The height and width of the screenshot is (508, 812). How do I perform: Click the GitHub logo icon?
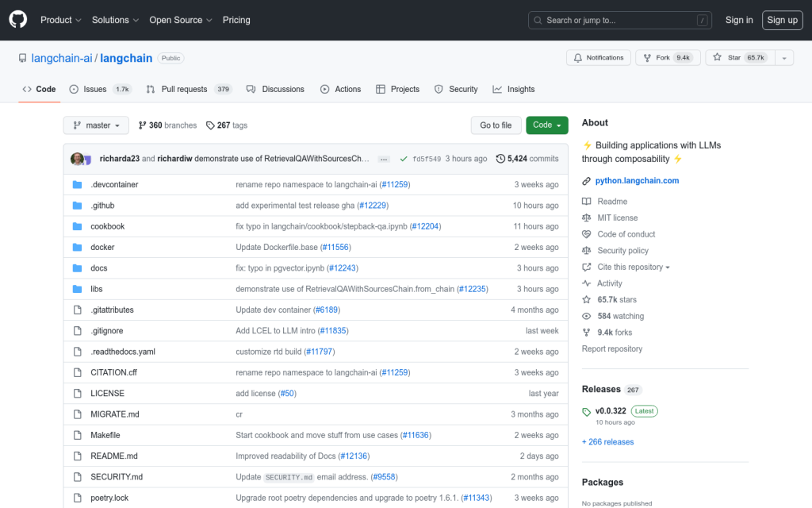pyautogui.click(x=18, y=20)
